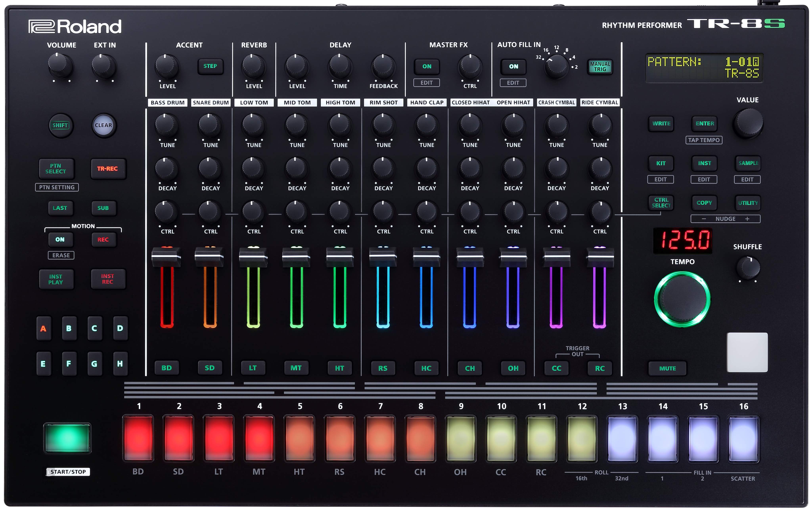This screenshot has height=511, width=812.
Task: Open the PTN SELECT pattern selector
Action: point(56,168)
